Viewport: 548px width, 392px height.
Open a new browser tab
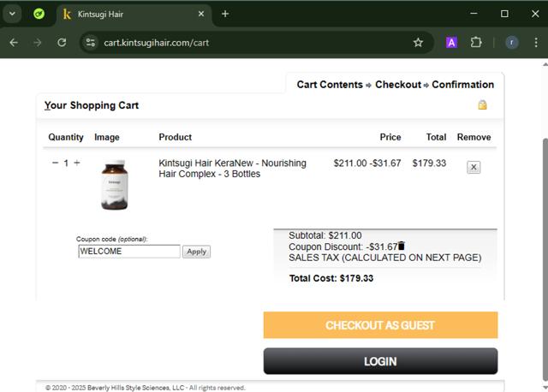(225, 14)
